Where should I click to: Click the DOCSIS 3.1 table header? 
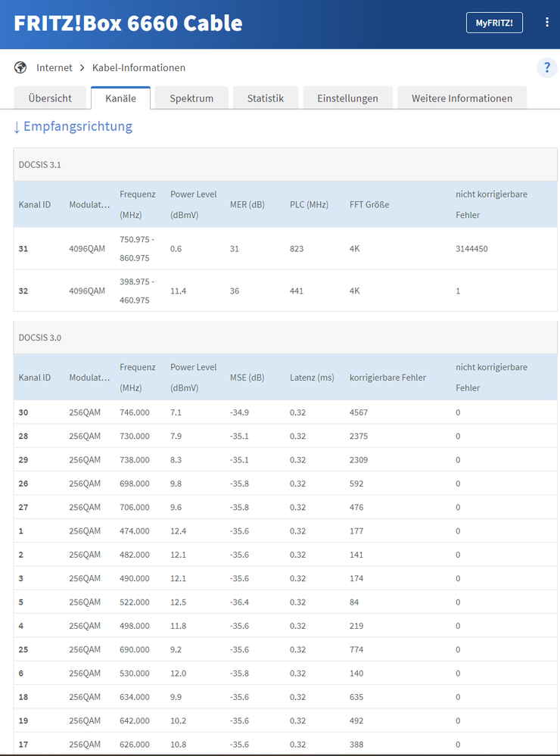[x=40, y=164]
